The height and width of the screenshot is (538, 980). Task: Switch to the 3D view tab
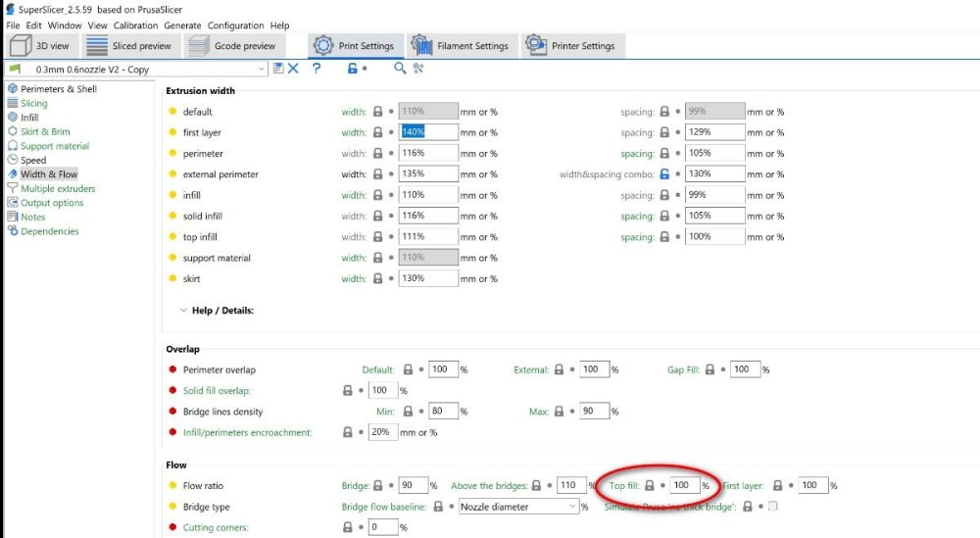click(x=40, y=46)
